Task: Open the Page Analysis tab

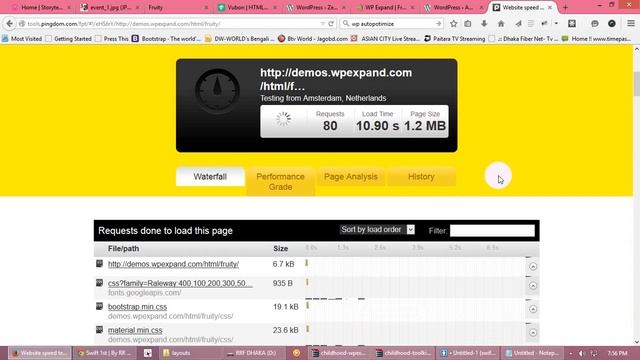Action: click(351, 176)
